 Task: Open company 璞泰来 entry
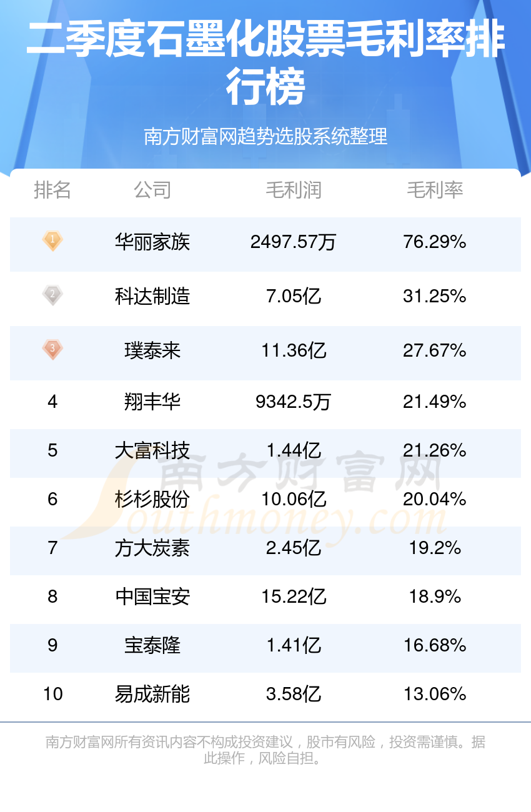click(x=152, y=350)
